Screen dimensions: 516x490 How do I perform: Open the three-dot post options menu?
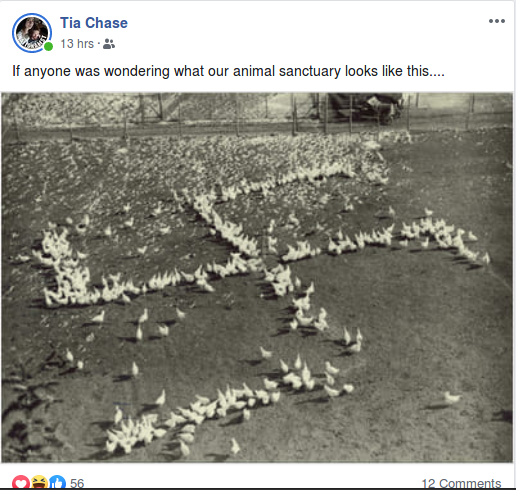[497, 21]
